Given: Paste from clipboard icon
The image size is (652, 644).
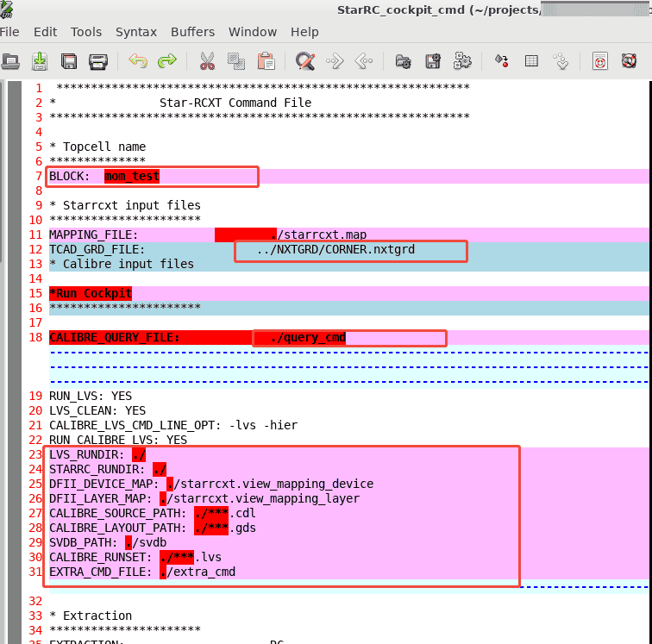Looking at the screenshot, I should (266, 61).
